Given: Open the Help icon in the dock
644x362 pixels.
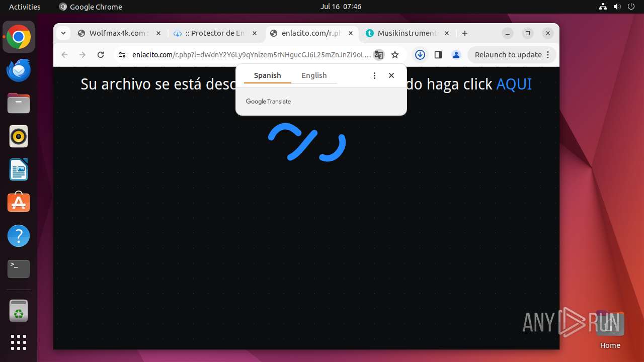Looking at the screenshot, I should pos(19,236).
